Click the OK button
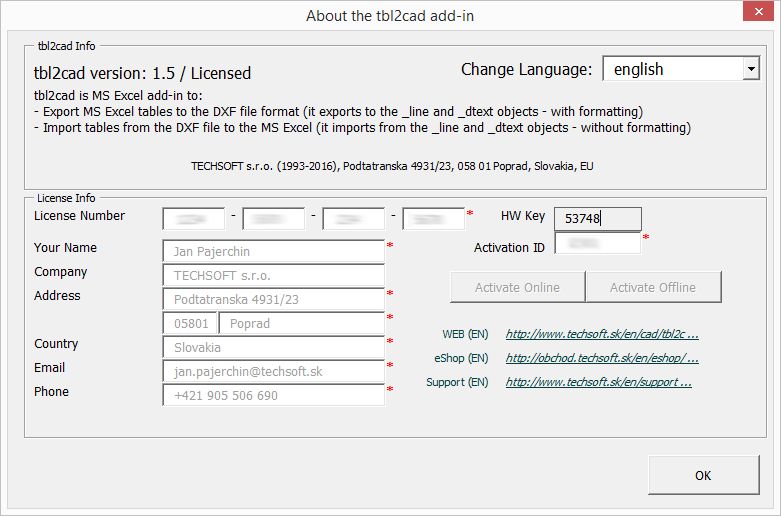 702,475
